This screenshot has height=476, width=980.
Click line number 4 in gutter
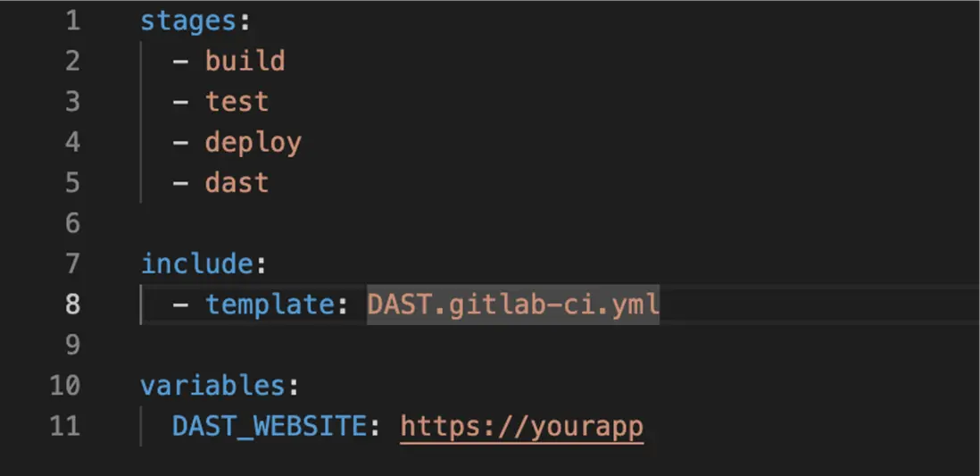coord(72,142)
